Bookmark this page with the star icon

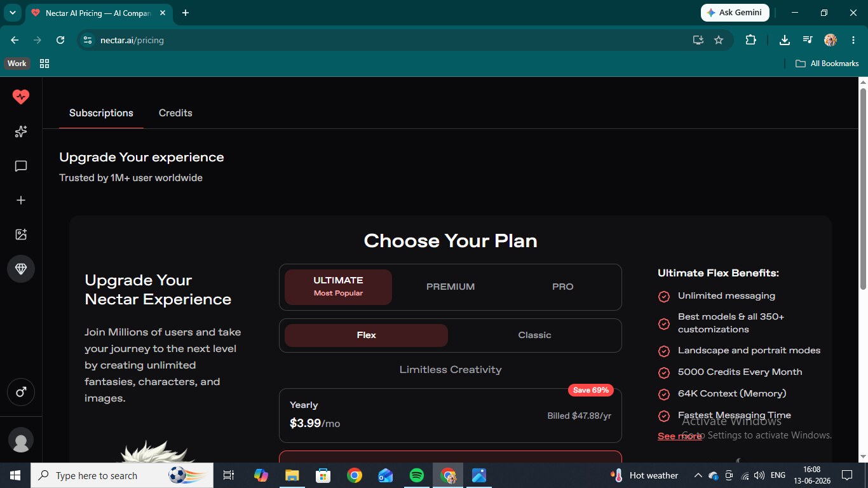click(719, 40)
